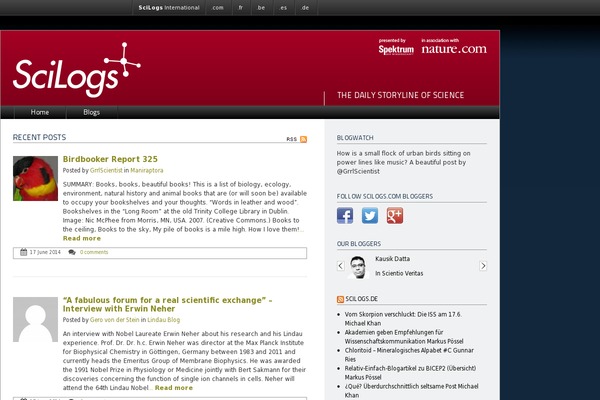This screenshot has height=400, width=600.
Task: Open author Gero von der Stein link
Action: pos(114,320)
